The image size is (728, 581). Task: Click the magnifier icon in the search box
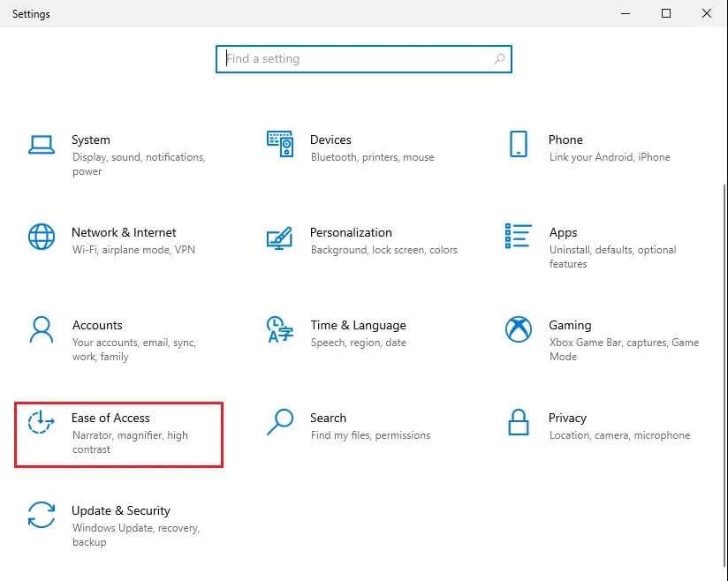499,59
